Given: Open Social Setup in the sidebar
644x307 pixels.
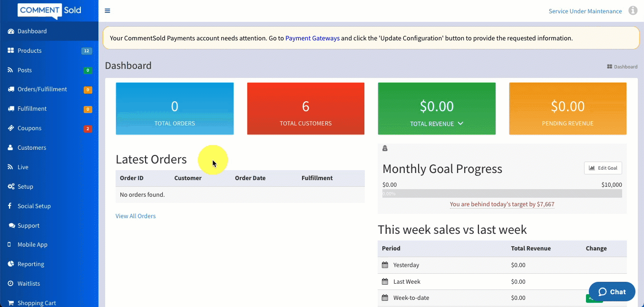Looking at the screenshot, I should [x=49, y=206].
